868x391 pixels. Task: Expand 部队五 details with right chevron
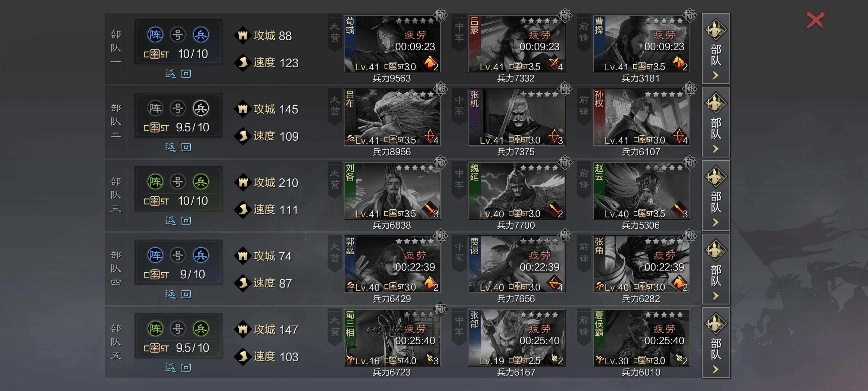coord(716,369)
